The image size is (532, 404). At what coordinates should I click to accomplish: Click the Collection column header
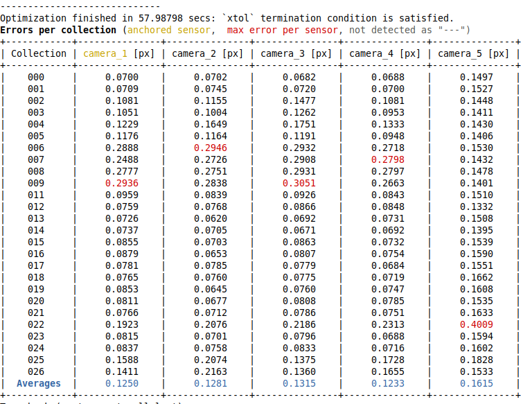pos(39,53)
